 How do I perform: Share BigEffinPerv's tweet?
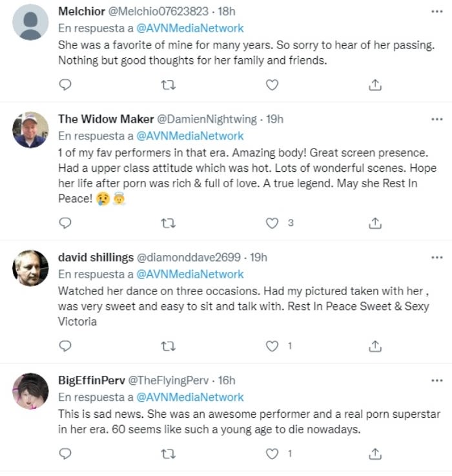click(x=375, y=454)
